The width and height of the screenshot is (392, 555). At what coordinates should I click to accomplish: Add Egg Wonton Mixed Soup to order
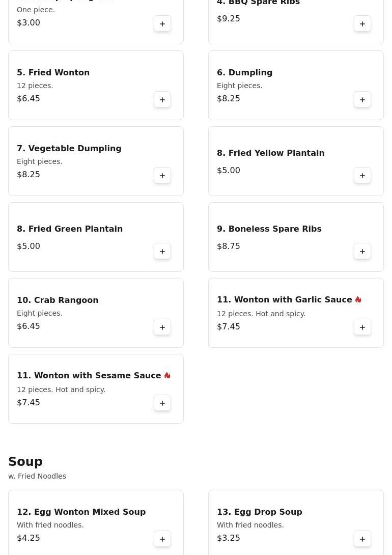click(x=162, y=539)
